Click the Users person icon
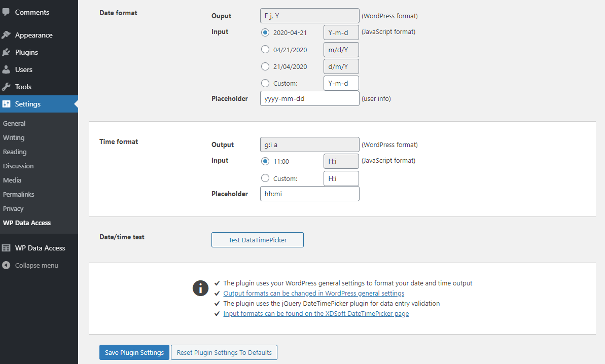 (6, 69)
